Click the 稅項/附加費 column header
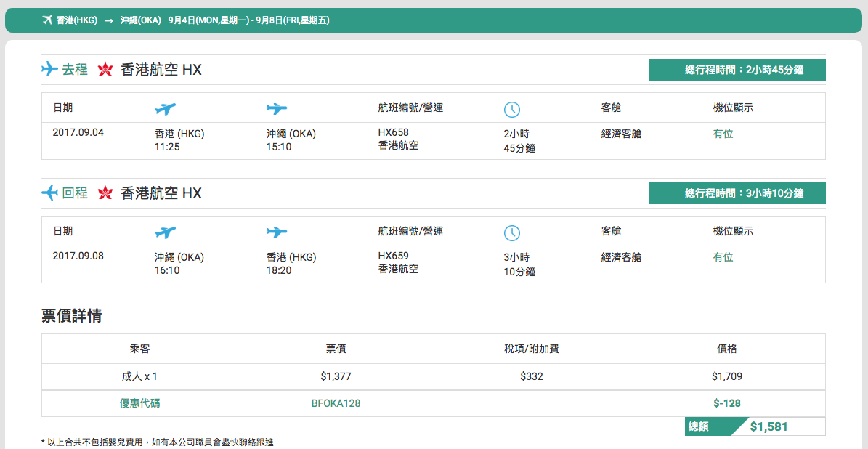This screenshot has width=868, height=449. (x=532, y=349)
